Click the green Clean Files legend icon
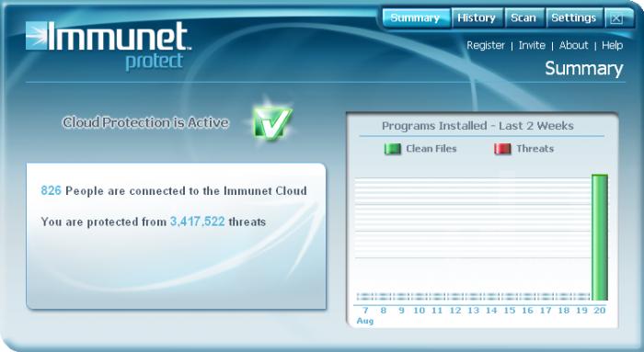 393,149
